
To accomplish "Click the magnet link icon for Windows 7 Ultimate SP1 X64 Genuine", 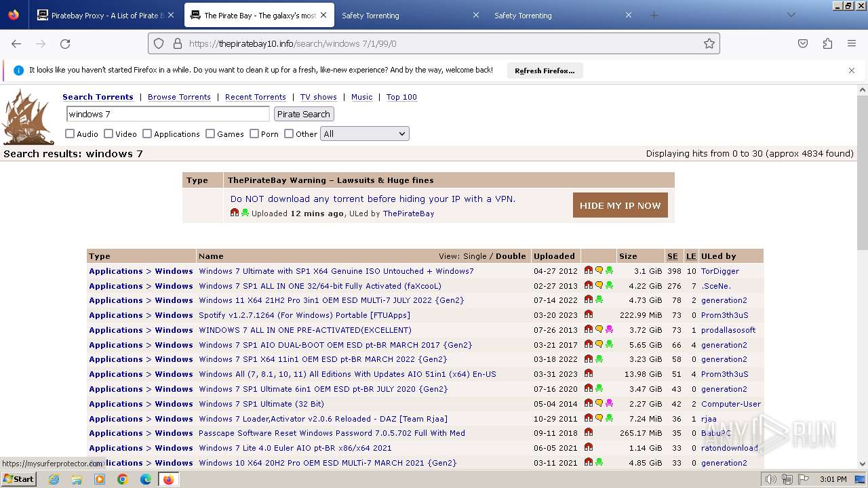I will click(x=588, y=270).
